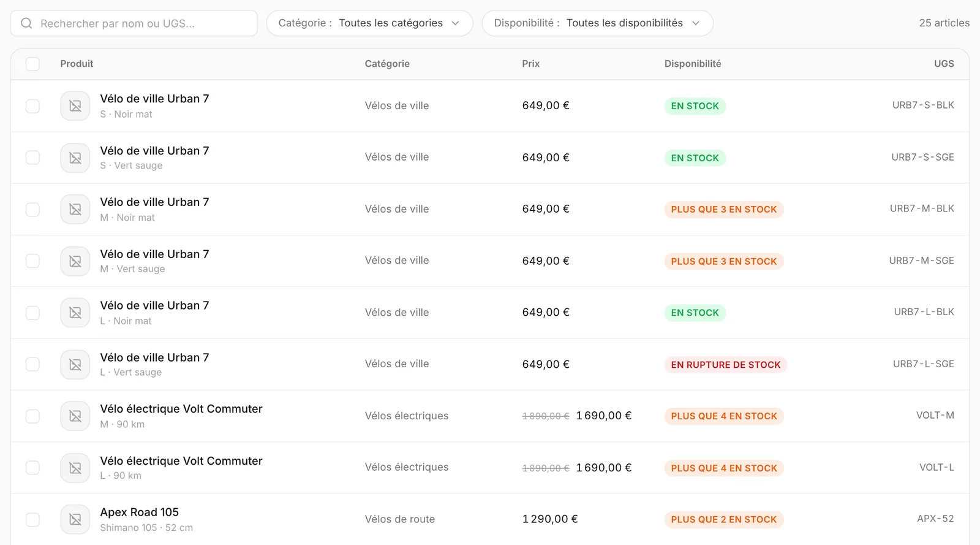The width and height of the screenshot is (980, 545).
Task: Sort by the Prix column header
Action: tap(531, 64)
